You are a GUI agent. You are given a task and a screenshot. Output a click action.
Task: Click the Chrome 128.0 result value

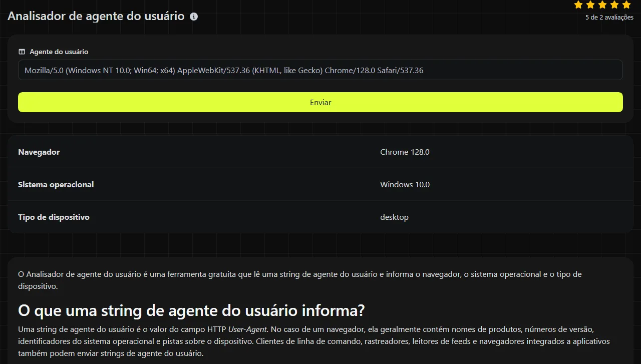(x=405, y=152)
